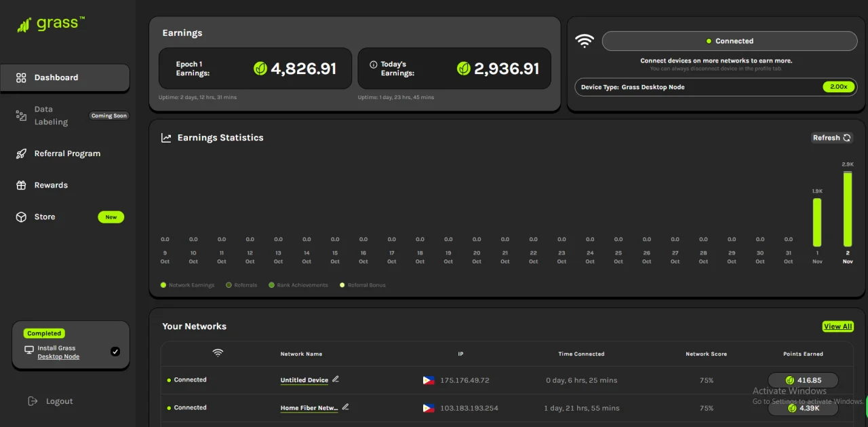Screen dimensions: 868x427
Task: Click the Wi-Fi icon in networks table header
Action: tap(218, 353)
